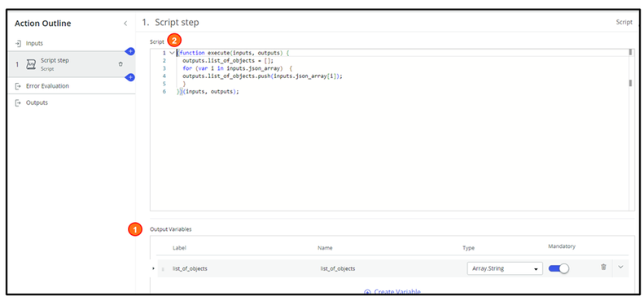The image size is (644, 300).
Task: Click the Error Evaluation icon
Action: (x=18, y=86)
